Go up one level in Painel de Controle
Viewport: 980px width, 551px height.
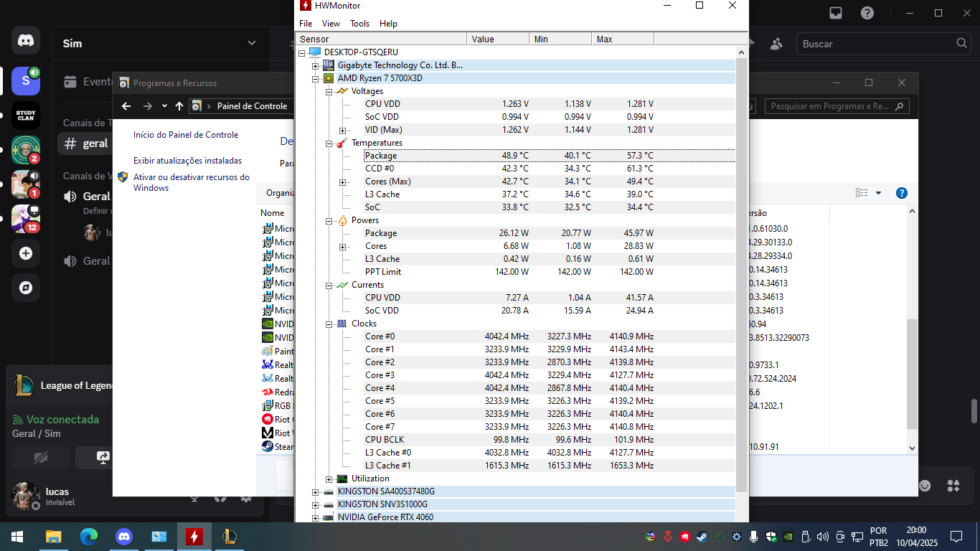pos(179,106)
